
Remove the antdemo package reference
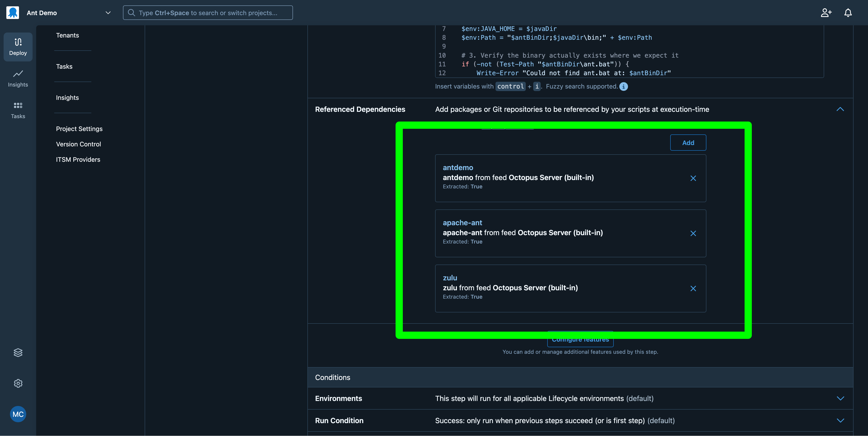[x=693, y=178]
